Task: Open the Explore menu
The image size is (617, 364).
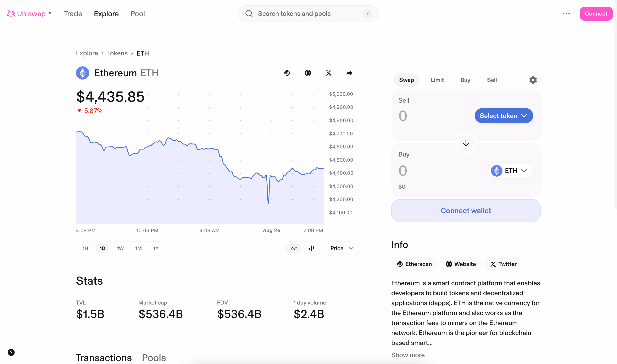Action: tap(106, 13)
